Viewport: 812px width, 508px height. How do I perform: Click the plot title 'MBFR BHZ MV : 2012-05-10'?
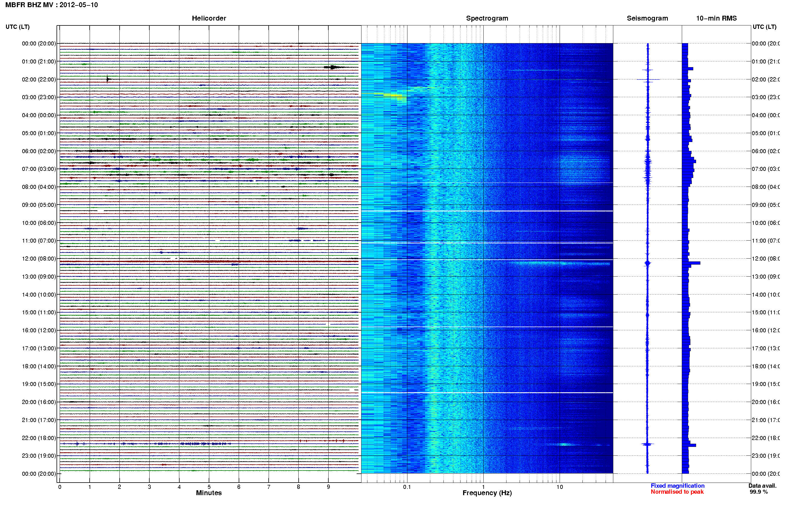pyautogui.click(x=52, y=5)
